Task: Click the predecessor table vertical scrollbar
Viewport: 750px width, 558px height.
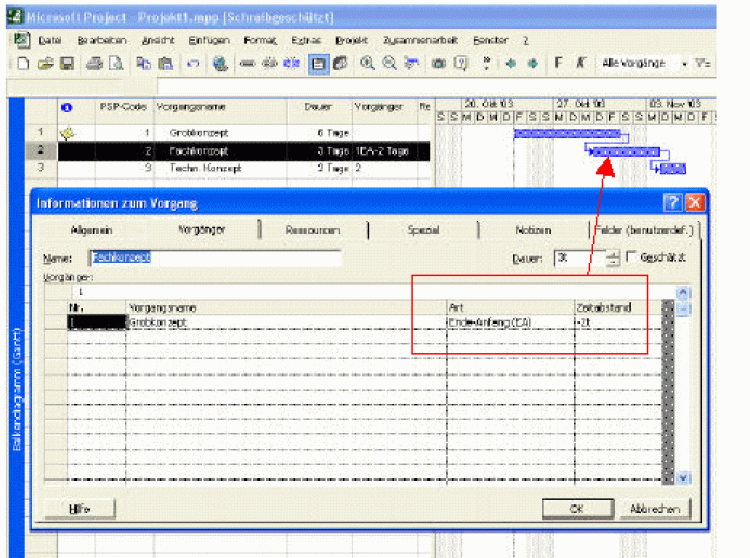Action: click(683, 390)
